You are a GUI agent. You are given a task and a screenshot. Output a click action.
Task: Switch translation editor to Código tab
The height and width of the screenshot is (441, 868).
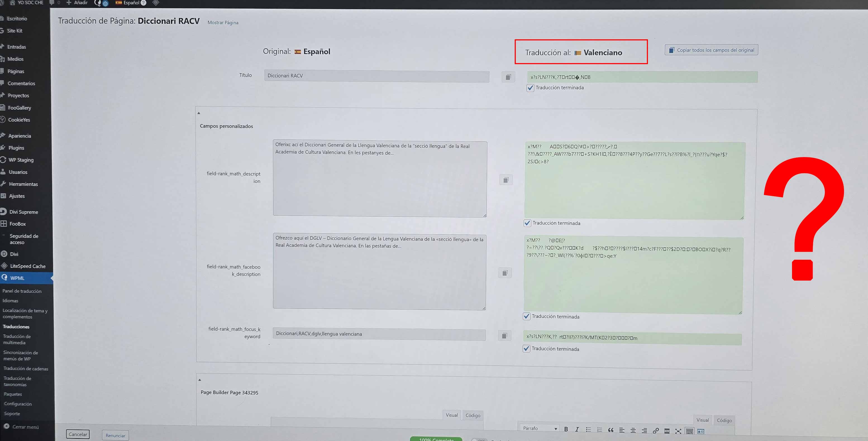click(724, 420)
